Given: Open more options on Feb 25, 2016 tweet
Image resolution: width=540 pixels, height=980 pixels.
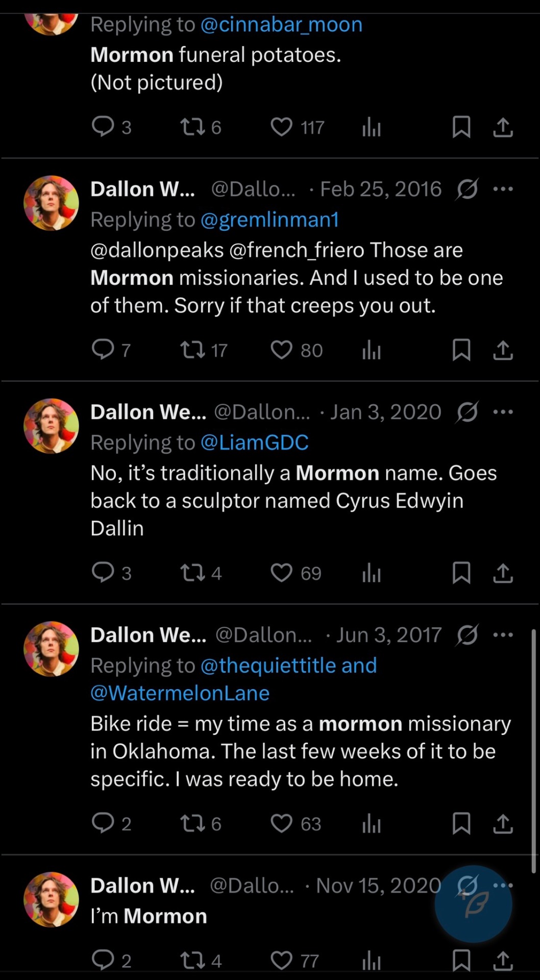Looking at the screenshot, I should 503,189.
